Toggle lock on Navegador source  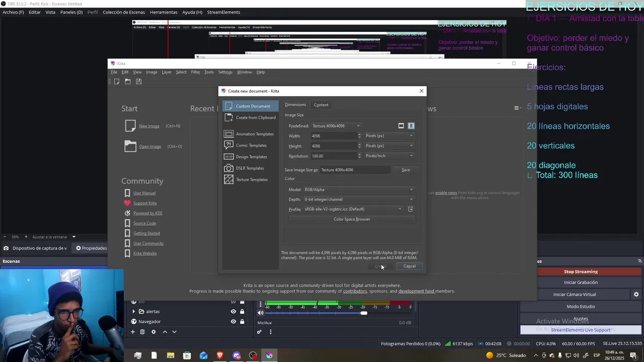242,322
